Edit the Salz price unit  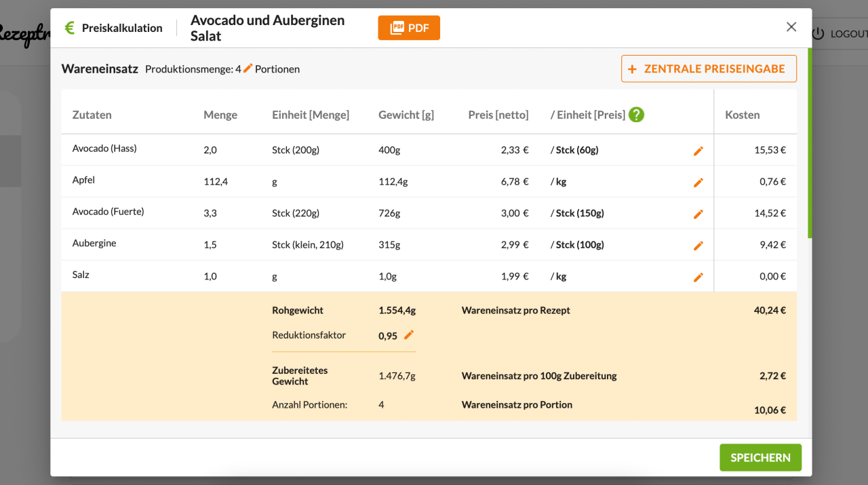tap(698, 277)
